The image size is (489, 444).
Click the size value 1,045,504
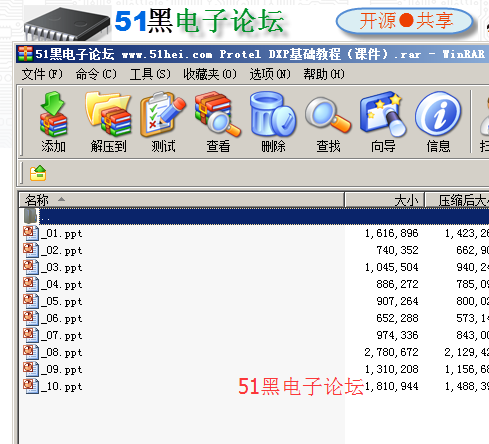(391, 267)
